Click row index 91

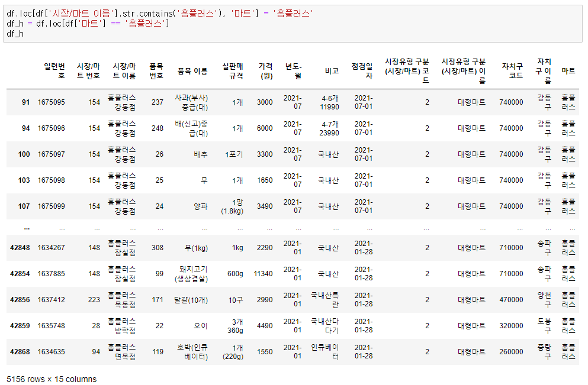(25, 102)
